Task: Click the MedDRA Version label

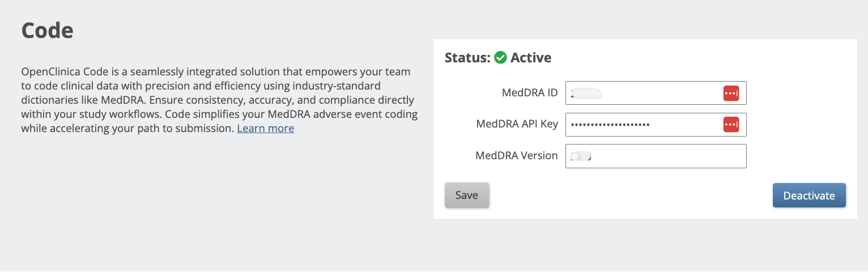Action: pyautogui.click(x=516, y=155)
